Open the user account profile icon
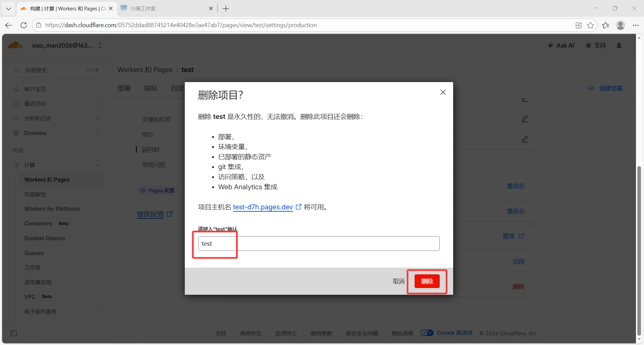Image resolution: width=644 pixels, height=345 pixels. [x=619, y=46]
